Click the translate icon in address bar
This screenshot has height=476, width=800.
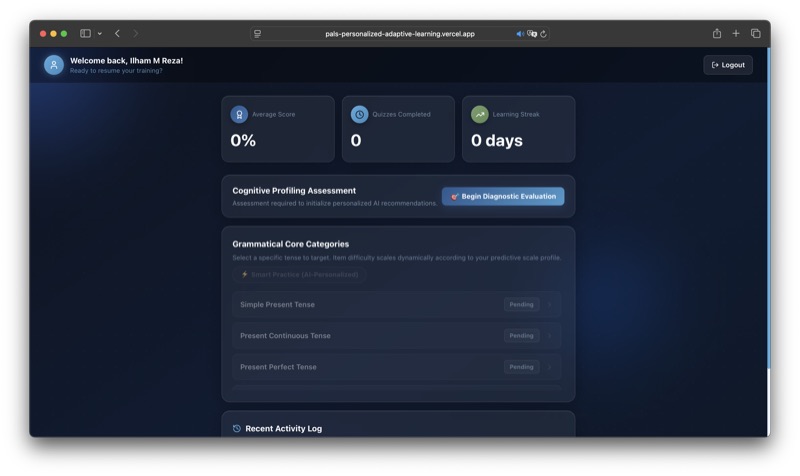pos(532,34)
